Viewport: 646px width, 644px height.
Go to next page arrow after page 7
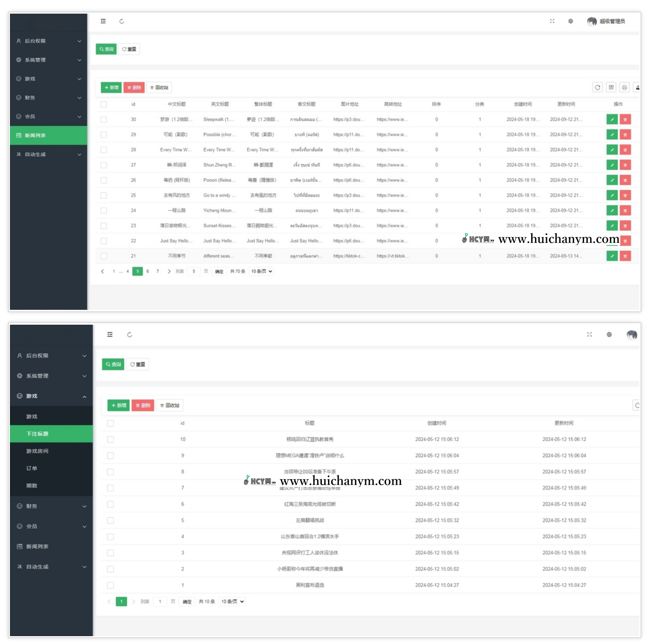[169, 271]
